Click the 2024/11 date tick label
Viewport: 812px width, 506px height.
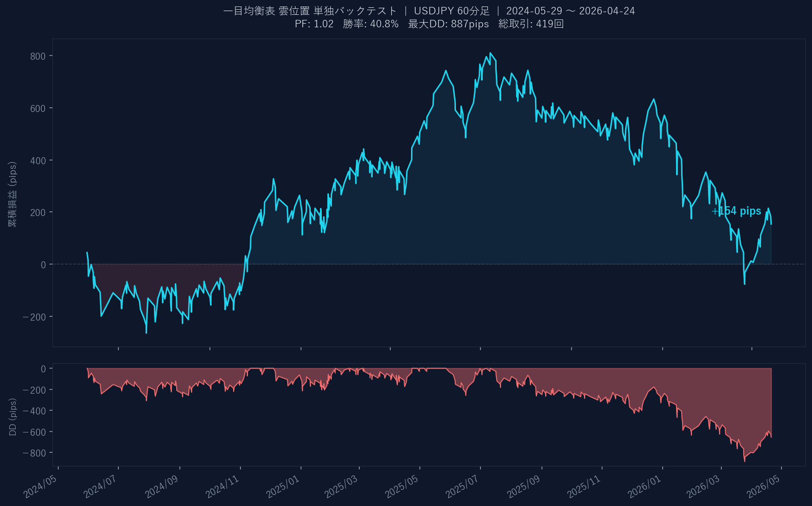coord(222,487)
